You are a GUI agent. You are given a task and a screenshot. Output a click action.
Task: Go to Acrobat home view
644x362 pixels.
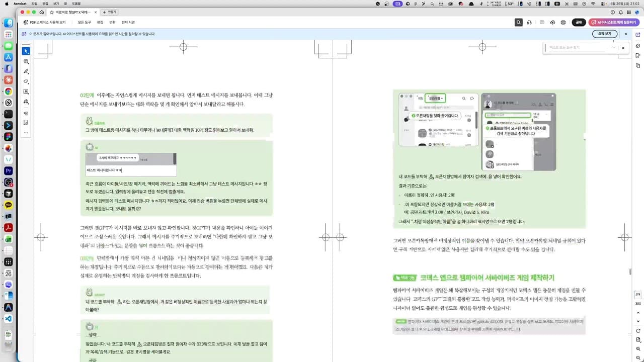[42, 12]
